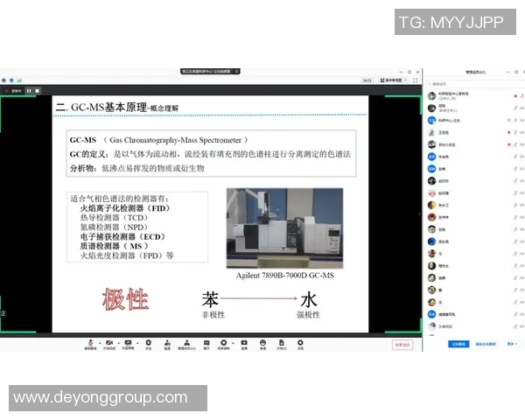The width and height of the screenshot is (525, 420).
Task: Unmute microphone in the meeting toolbar
Action: (90, 344)
